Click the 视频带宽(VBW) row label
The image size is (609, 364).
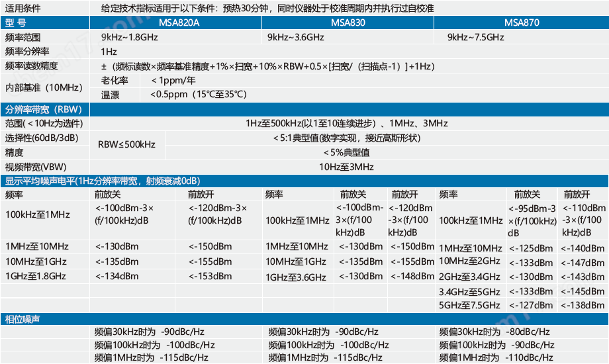tap(36, 167)
